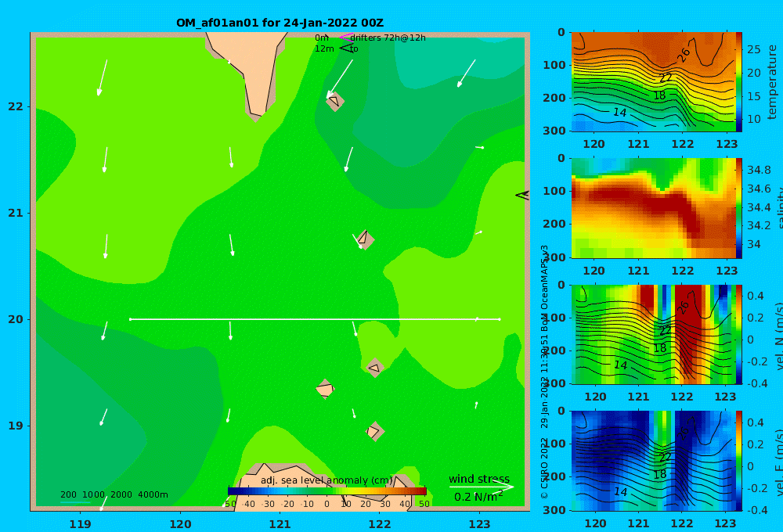783x532 pixels.
Task: Select the island marker near 19.35°N 121.45°E
Action: (x=325, y=389)
